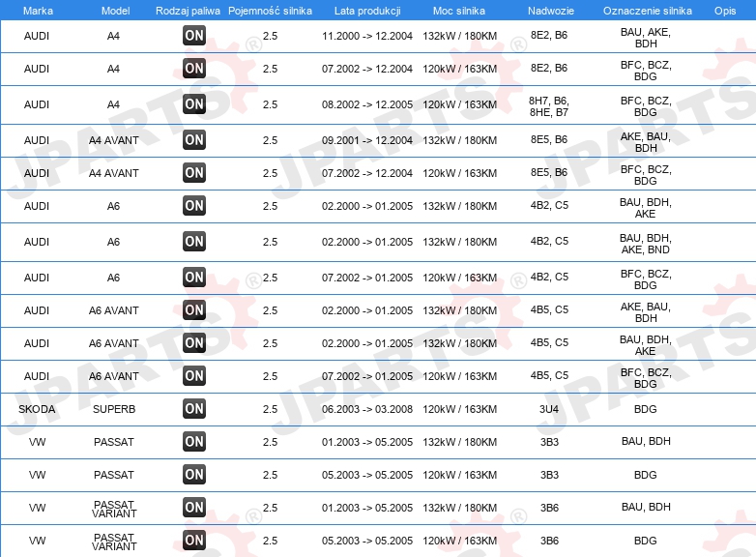Viewport: 756px width, 557px height.
Task: Click 132kW / 180KM in A4 11.2000 row
Action: click(459, 36)
